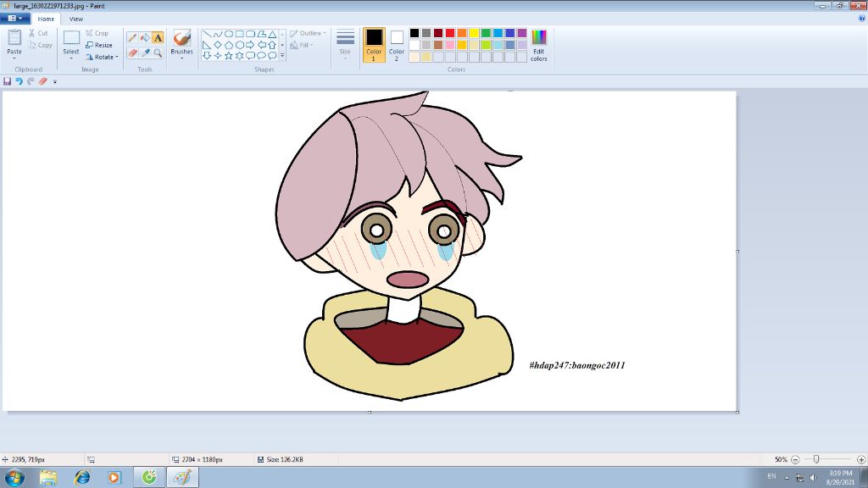Screen dimensions: 868x488
Task: Open the Outline dropdown
Action: pos(308,33)
